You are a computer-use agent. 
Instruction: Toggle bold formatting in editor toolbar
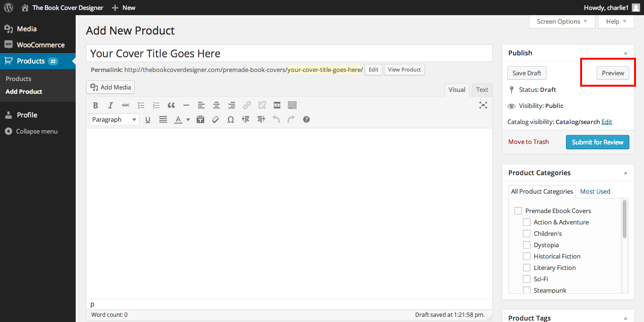pos(96,105)
